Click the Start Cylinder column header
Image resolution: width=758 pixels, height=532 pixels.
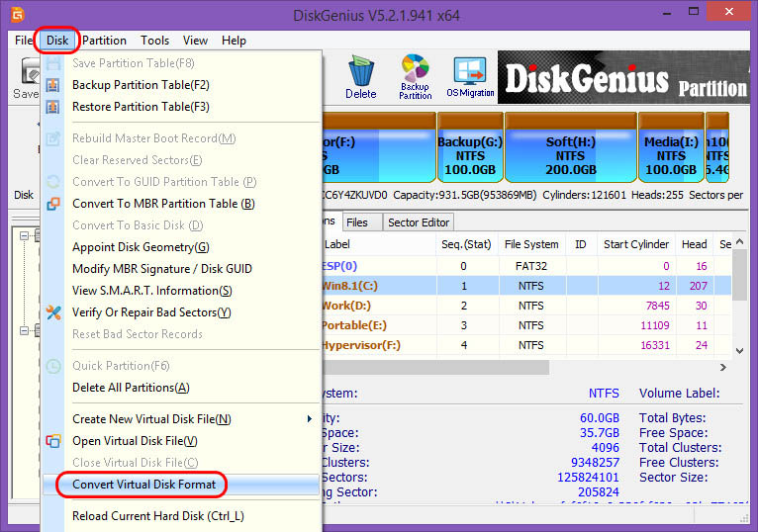[x=636, y=244]
